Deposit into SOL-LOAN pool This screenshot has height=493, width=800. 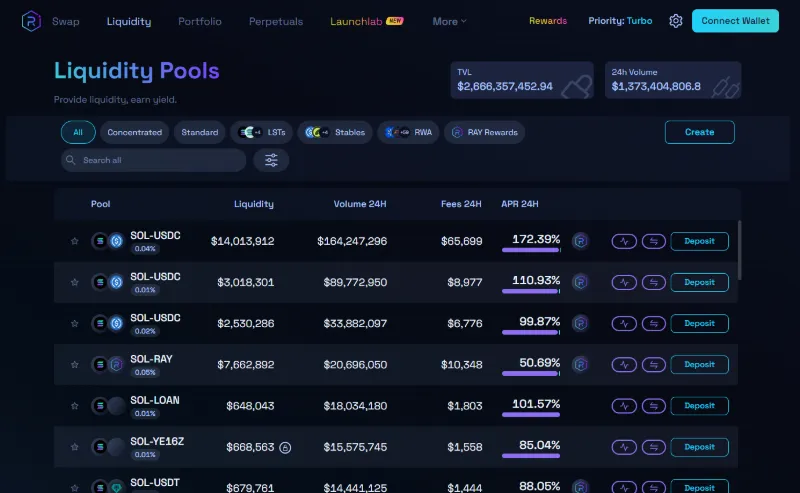[699, 406]
